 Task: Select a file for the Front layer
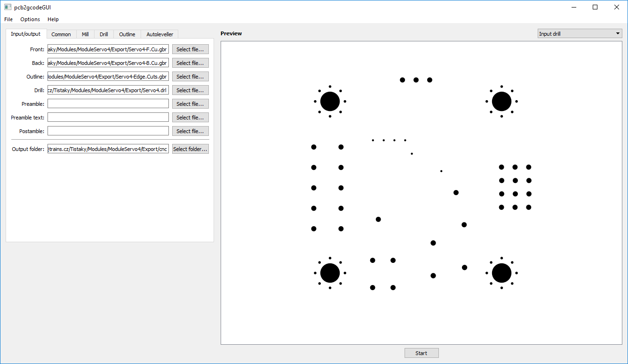(x=190, y=49)
